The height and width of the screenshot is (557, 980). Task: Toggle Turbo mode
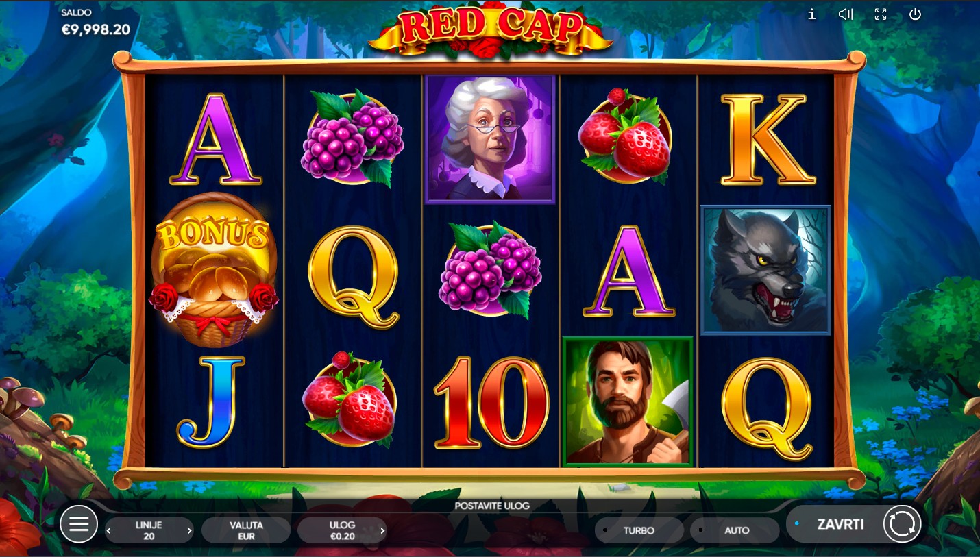639,530
